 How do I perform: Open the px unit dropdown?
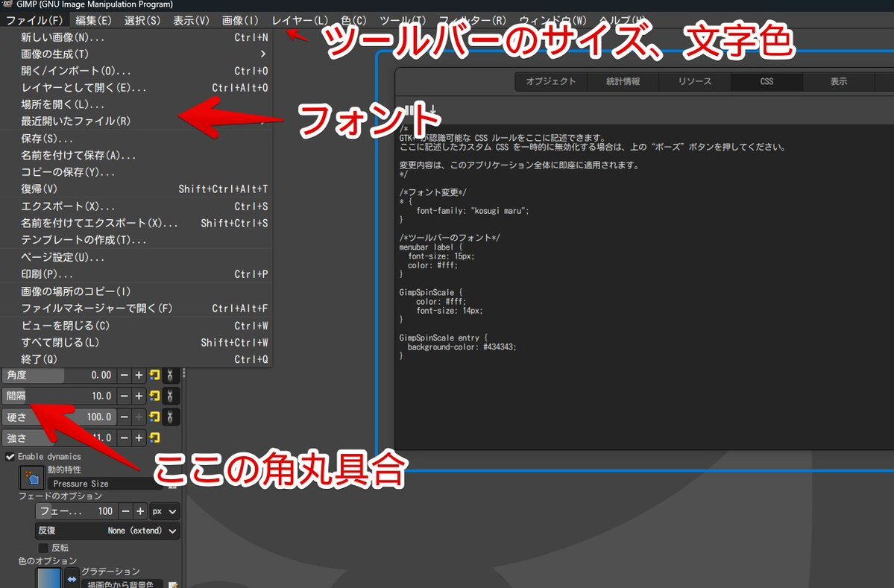point(165,511)
